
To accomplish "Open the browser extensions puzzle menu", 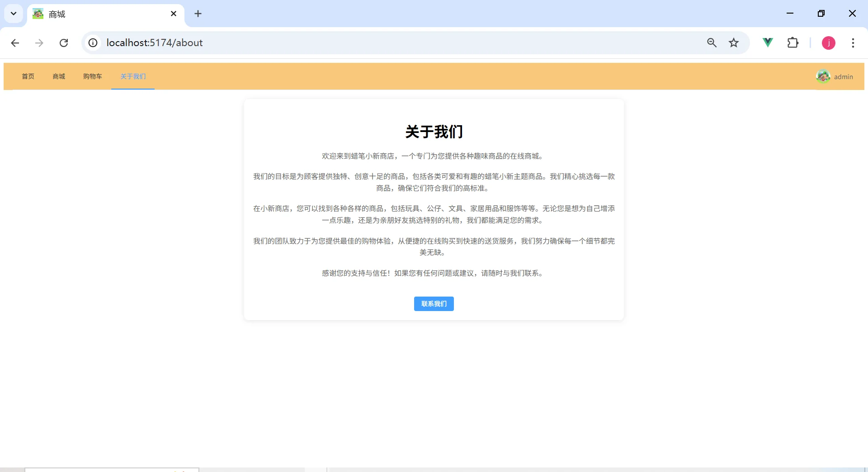I will (793, 43).
